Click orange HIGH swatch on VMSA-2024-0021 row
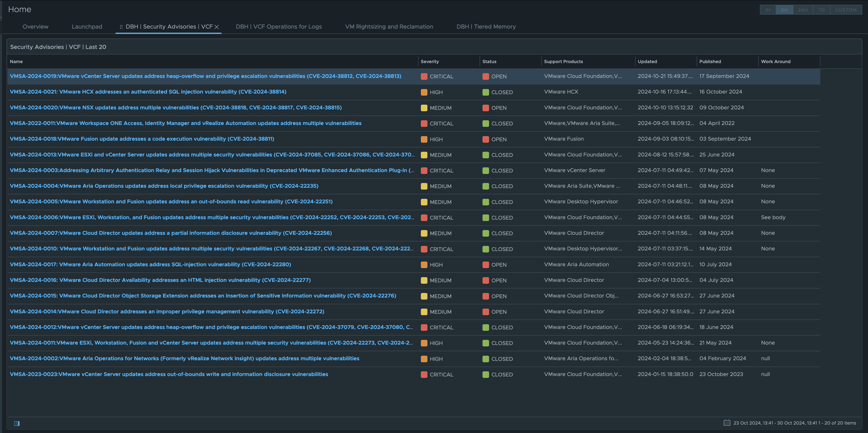The height and width of the screenshot is (433, 868). click(x=424, y=92)
